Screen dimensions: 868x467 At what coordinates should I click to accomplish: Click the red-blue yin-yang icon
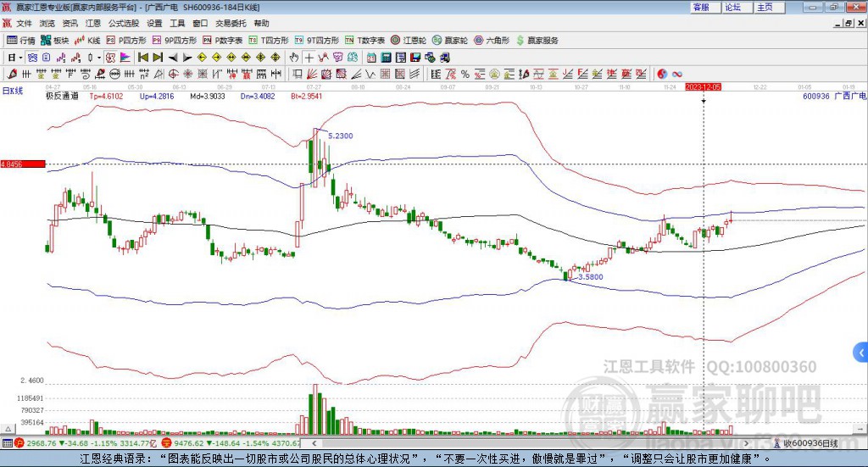[662, 74]
